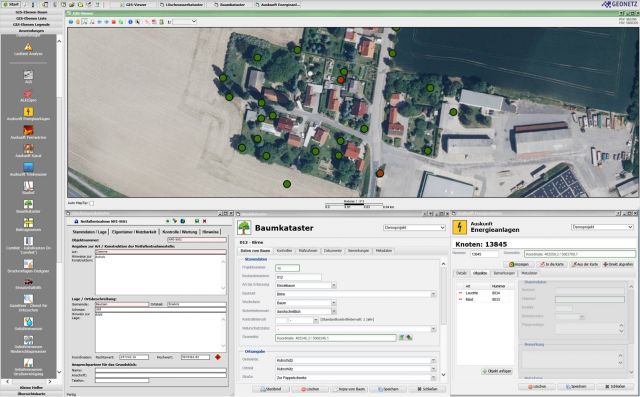Select the Leuchte row in object list
Screen dimensions: 640x397
click(x=485, y=293)
